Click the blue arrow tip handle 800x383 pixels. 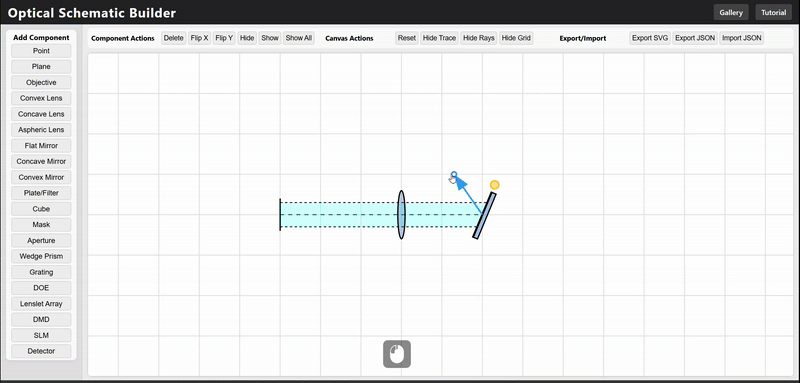coord(454,174)
